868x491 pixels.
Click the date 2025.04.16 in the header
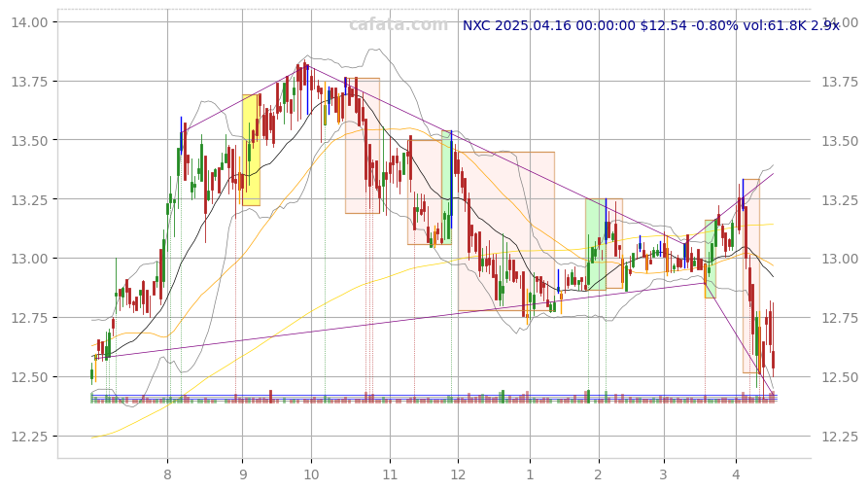[533, 25]
